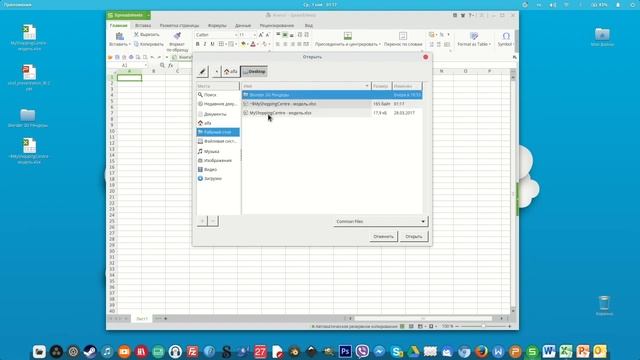Switch to the Данные ribbon tab
The image size is (640, 360).
(x=243, y=25)
